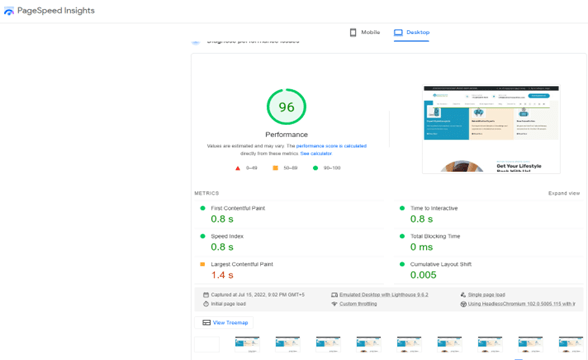
Task: Switch to the Mobile tab
Action: click(365, 33)
